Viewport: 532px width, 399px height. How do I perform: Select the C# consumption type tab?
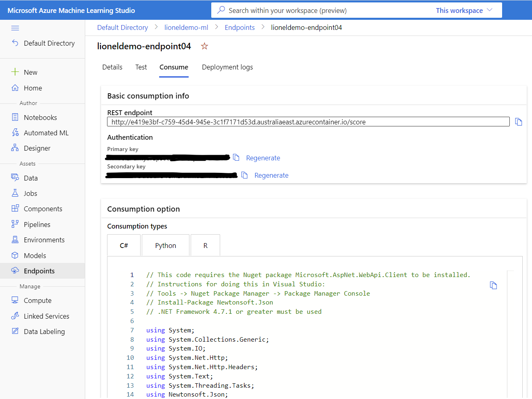[124, 245]
